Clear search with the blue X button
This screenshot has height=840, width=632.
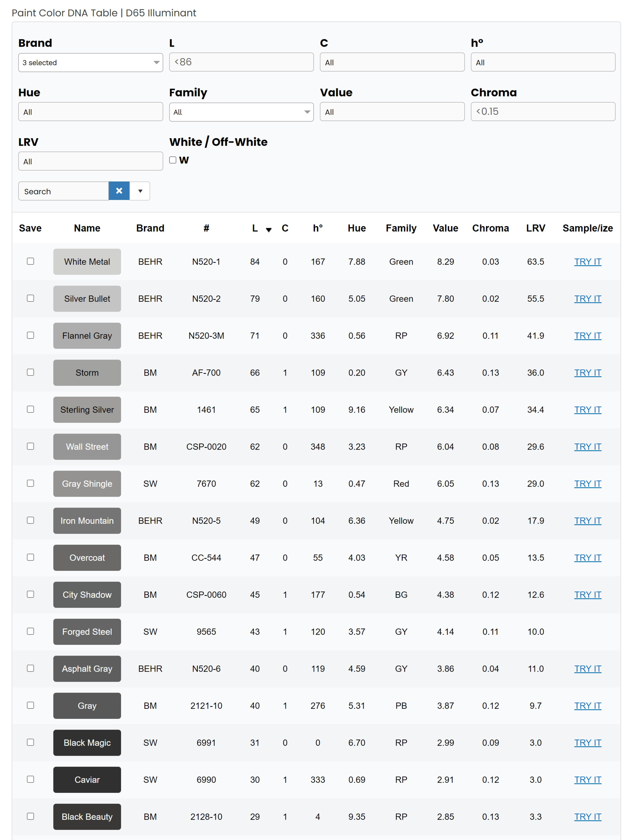pos(119,191)
